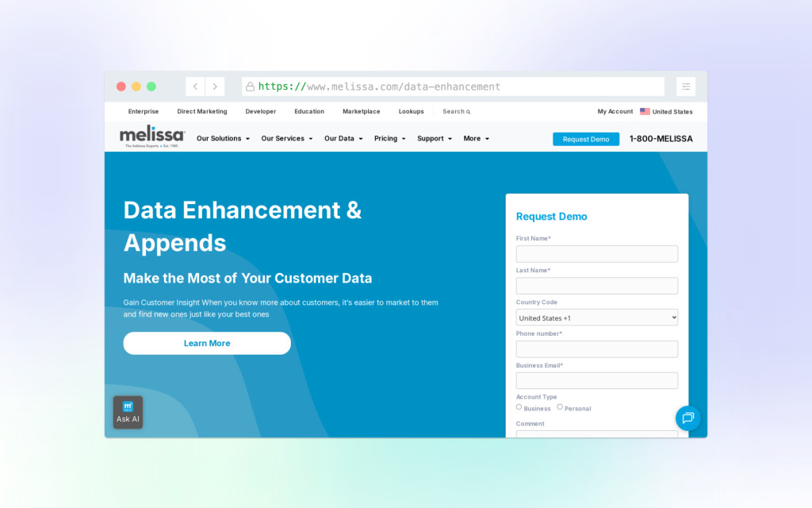812x508 pixels.
Task: Open the live chat bubble icon
Action: tap(688, 418)
